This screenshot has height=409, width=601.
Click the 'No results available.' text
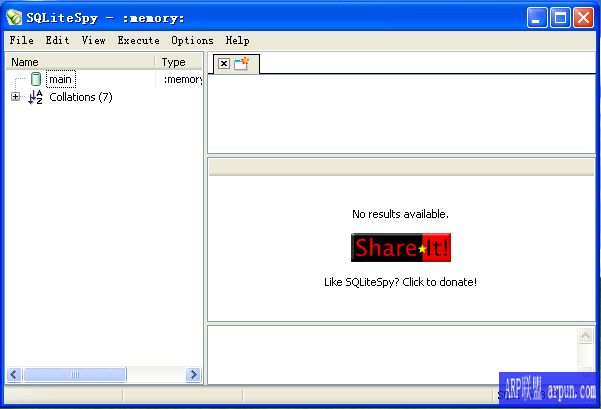point(401,214)
